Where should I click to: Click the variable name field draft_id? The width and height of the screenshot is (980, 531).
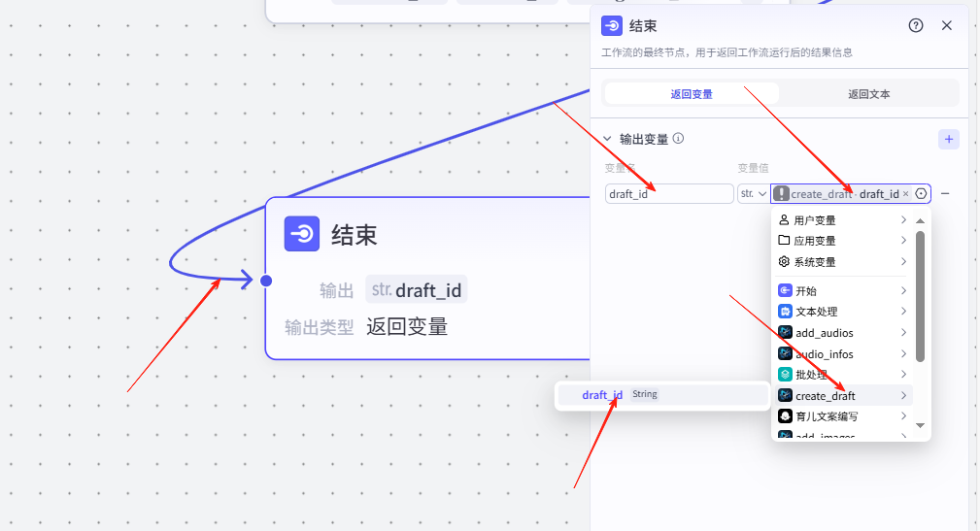coord(668,194)
